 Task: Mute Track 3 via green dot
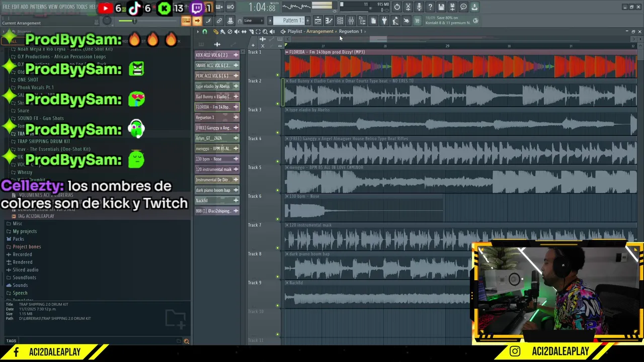[277, 133]
